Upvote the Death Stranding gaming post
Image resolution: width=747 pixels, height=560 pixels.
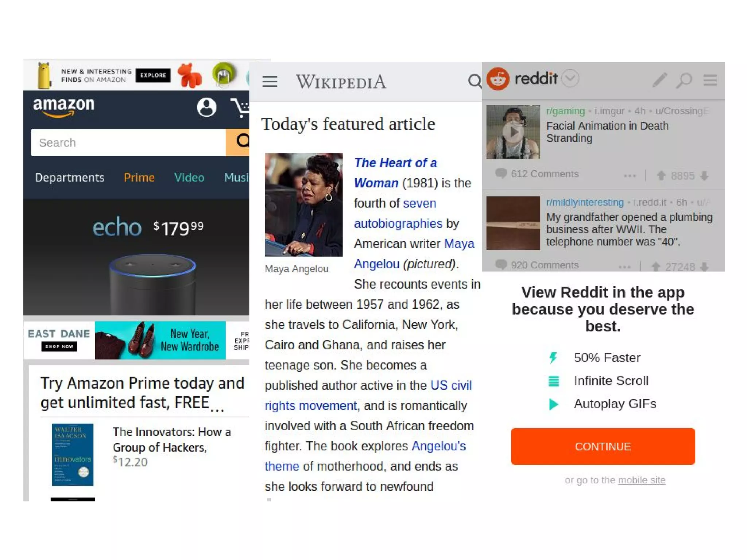(661, 176)
